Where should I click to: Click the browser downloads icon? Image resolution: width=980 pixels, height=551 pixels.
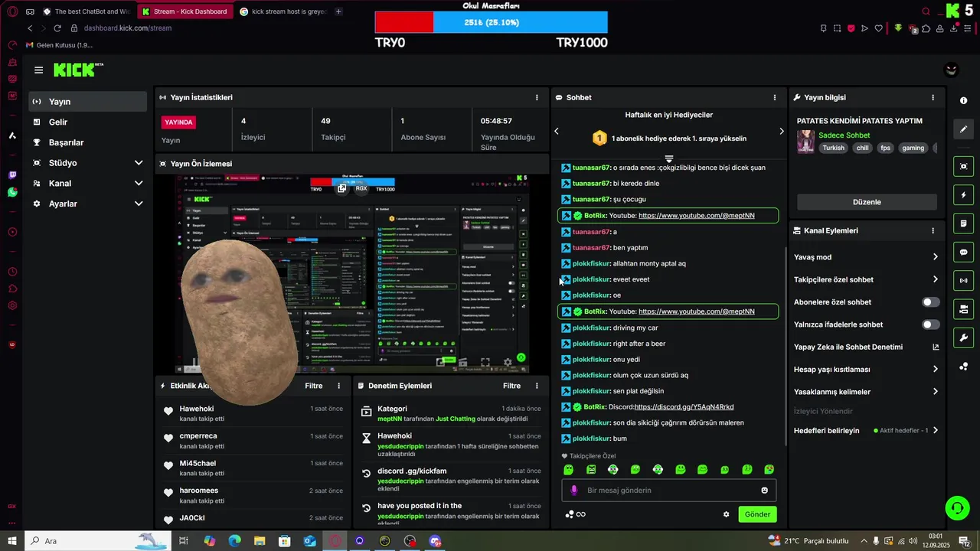point(953,28)
